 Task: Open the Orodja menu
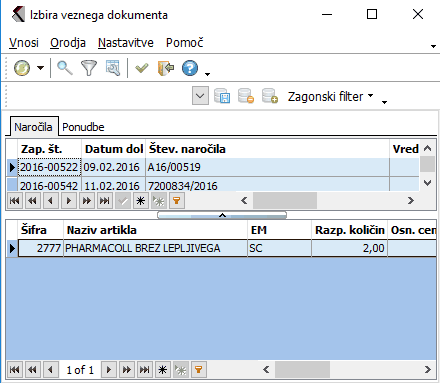(68, 43)
